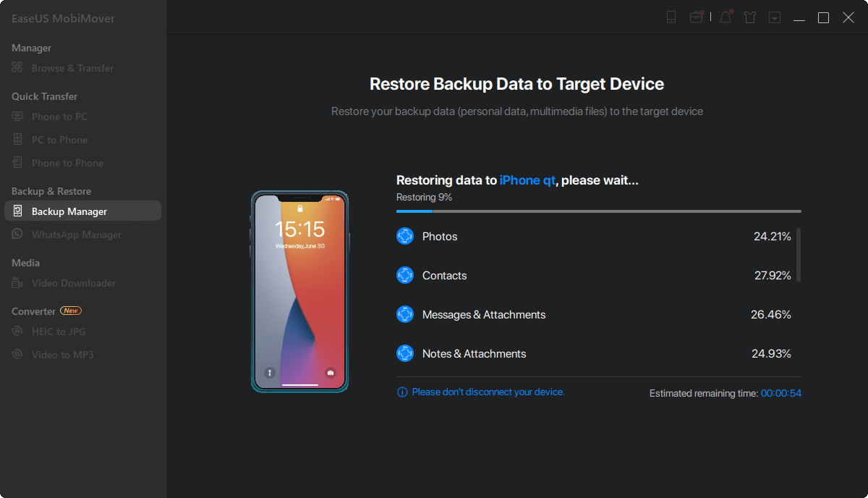
Task: Open the toolkit briefcase icon in the titlebar
Action: tap(697, 17)
